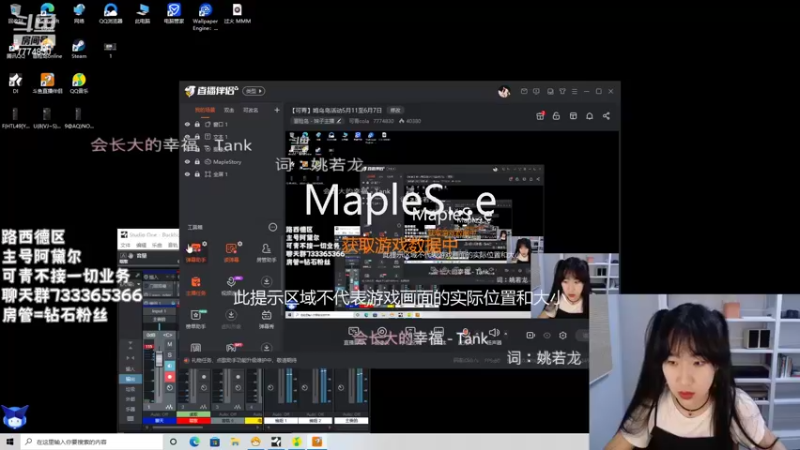Add a new scene with the plus button

tap(277, 110)
